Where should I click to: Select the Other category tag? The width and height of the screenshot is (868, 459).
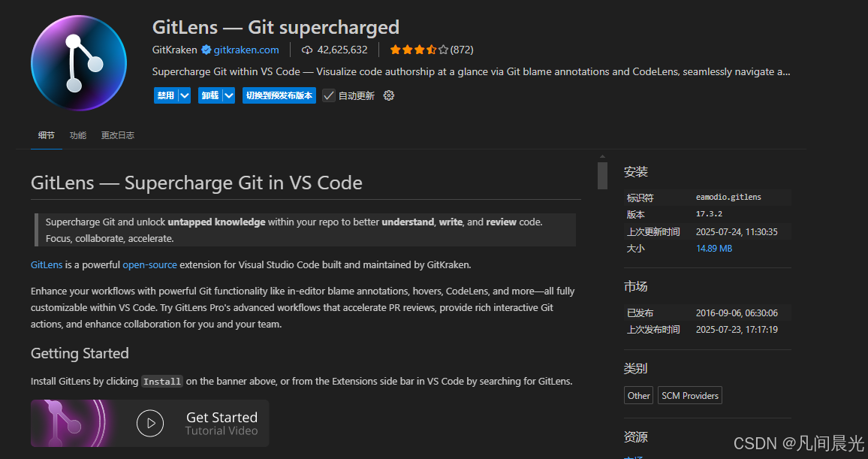638,395
